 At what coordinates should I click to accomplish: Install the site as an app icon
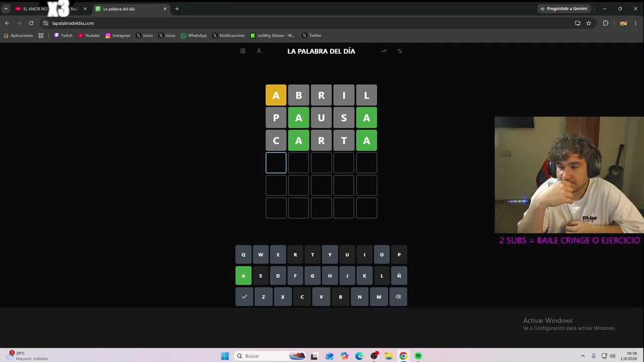coord(578,23)
